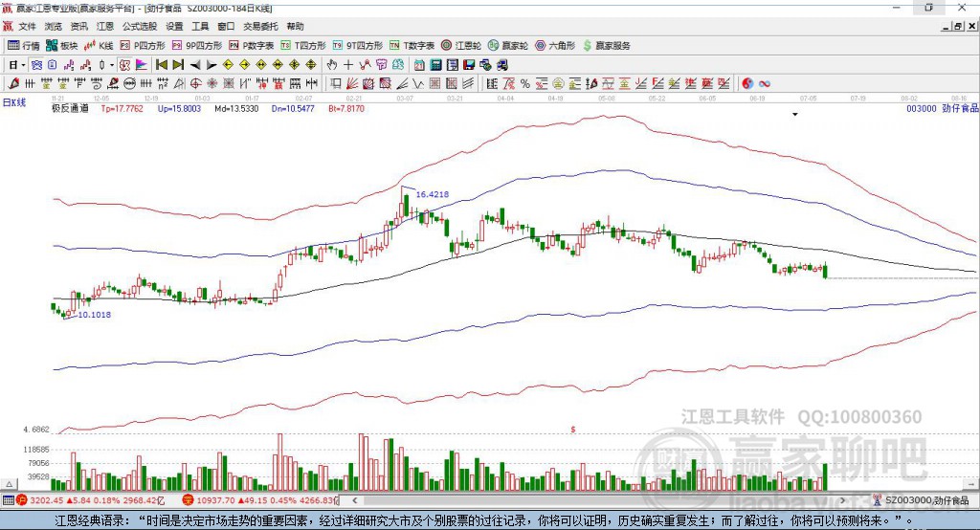Click the gradient color flag icon
Viewport: 980px width, 530px height.
pos(142,65)
